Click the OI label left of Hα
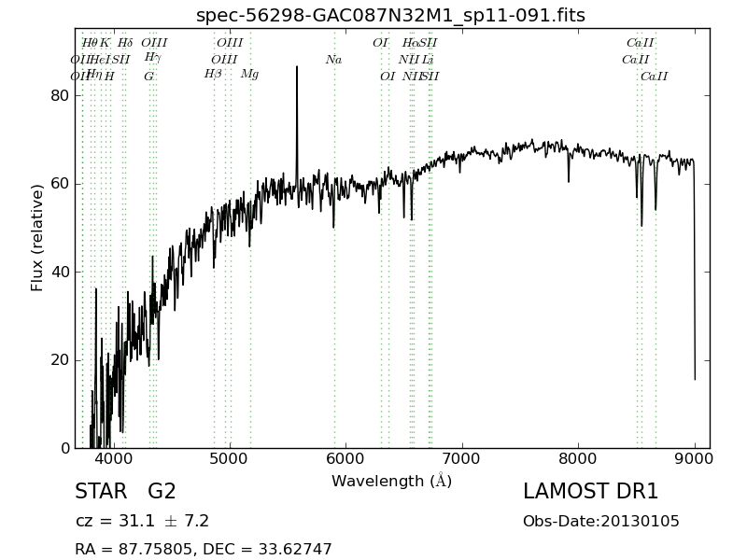 click(380, 42)
